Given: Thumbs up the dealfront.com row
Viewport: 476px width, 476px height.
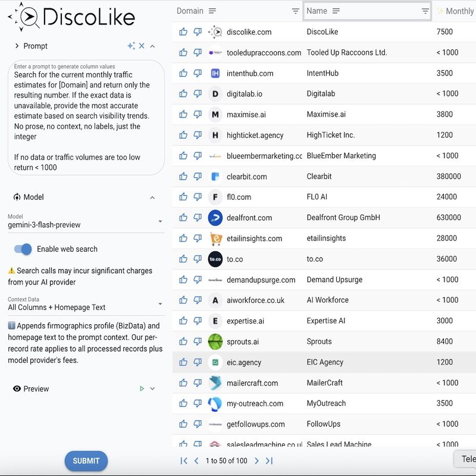Looking at the screenshot, I should pyautogui.click(x=183, y=218).
